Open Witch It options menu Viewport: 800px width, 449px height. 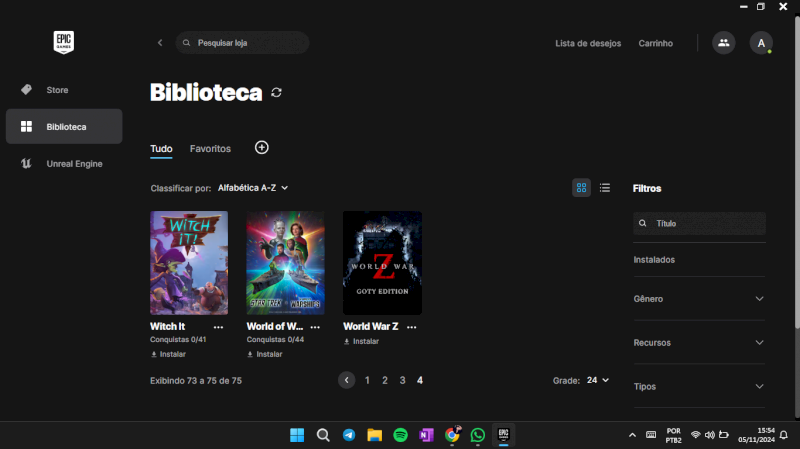click(218, 327)
